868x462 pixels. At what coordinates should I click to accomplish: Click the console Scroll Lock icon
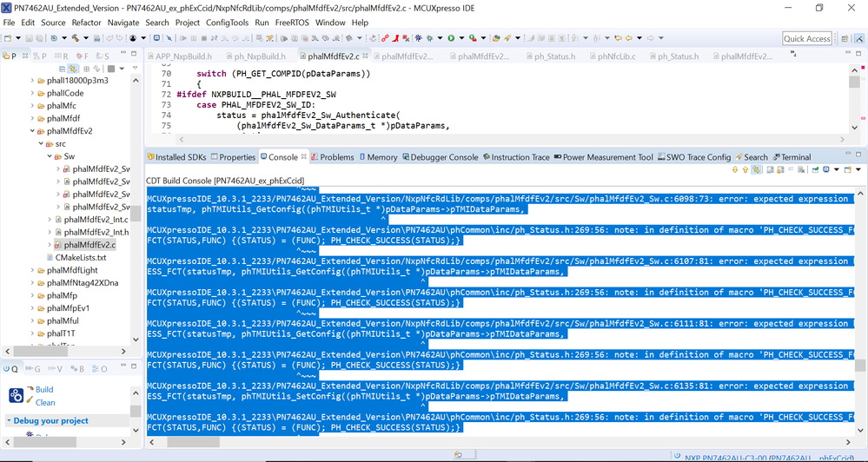pos(780,170)
